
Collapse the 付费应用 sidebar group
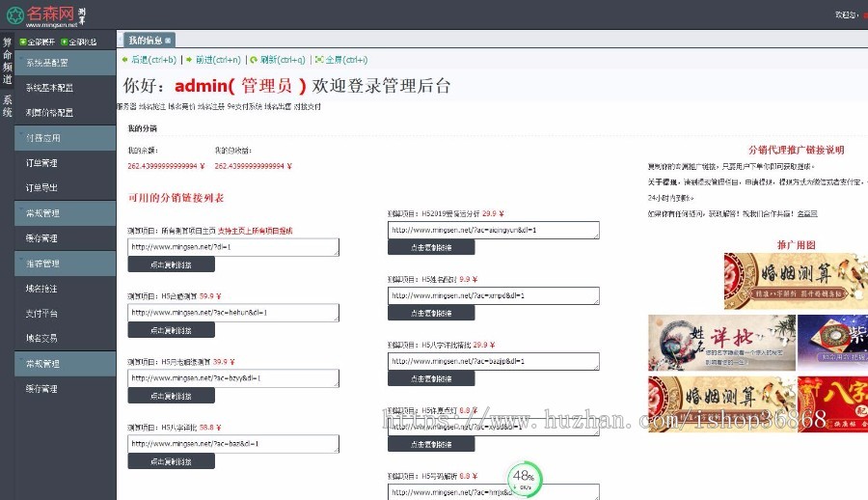(65, 137)
